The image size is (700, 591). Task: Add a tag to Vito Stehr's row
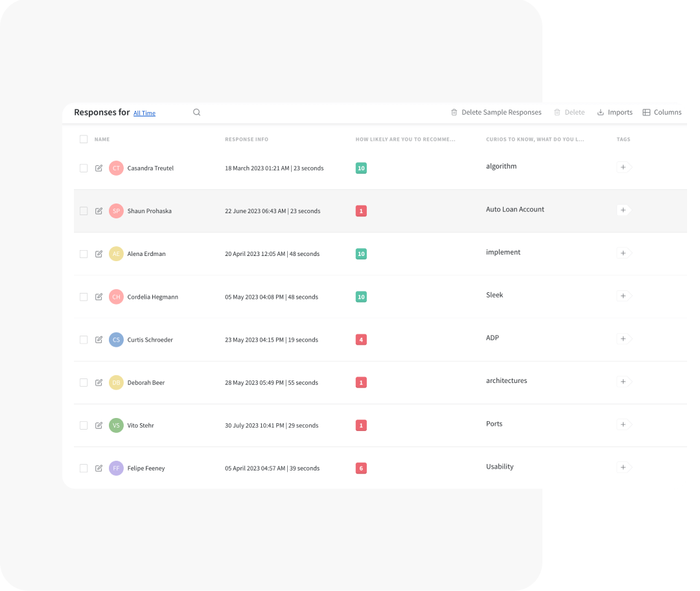point(624,424)
